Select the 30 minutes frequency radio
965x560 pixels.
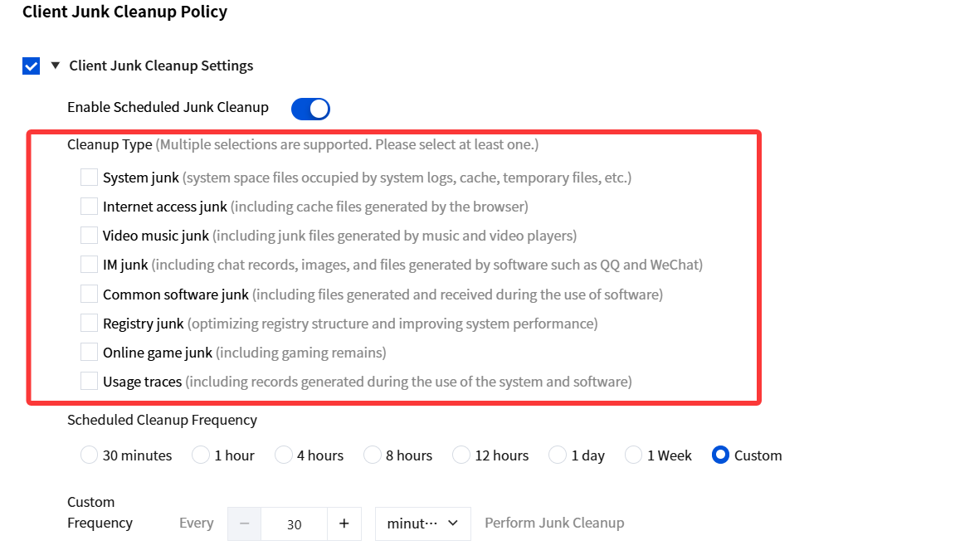[x=90, y=455]
